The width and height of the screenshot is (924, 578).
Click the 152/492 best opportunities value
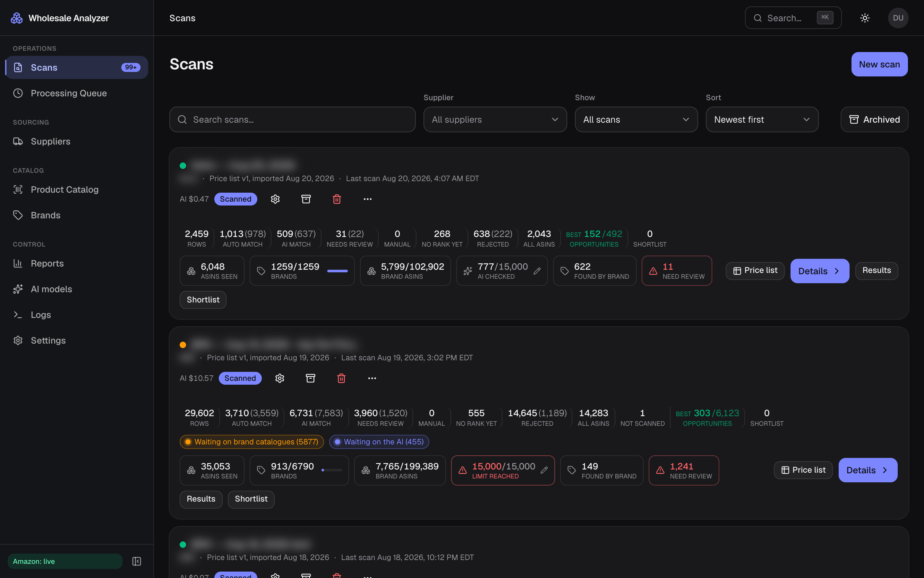(603, 234)
